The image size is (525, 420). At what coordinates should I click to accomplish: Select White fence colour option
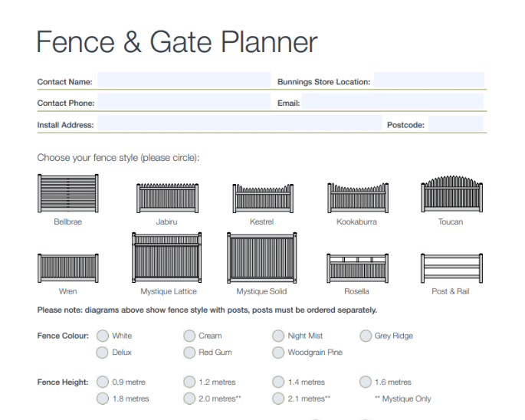click(x=102, y=336)
